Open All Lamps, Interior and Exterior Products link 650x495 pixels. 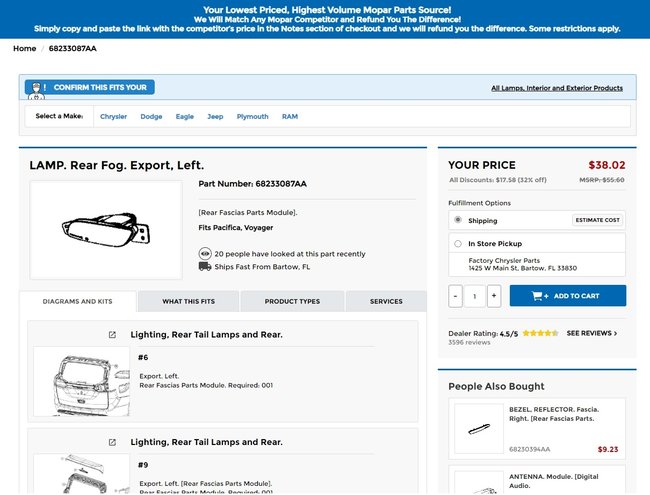tap(557, 88)
